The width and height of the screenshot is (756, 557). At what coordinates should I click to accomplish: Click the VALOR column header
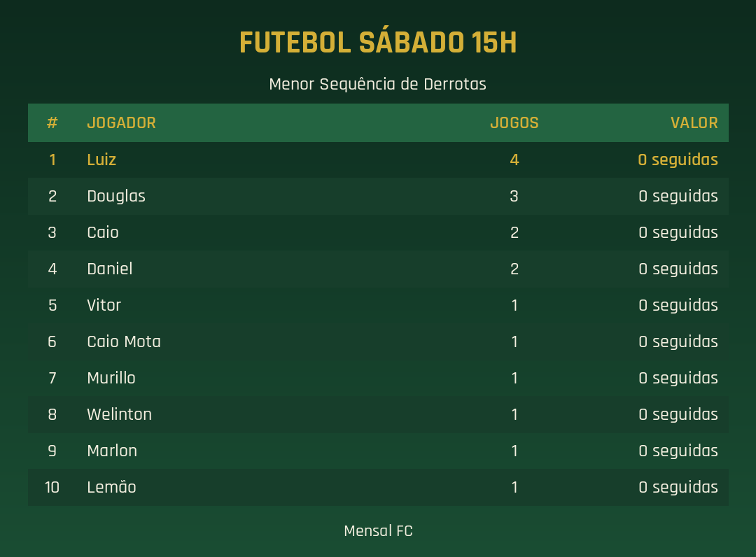(694, 123)
